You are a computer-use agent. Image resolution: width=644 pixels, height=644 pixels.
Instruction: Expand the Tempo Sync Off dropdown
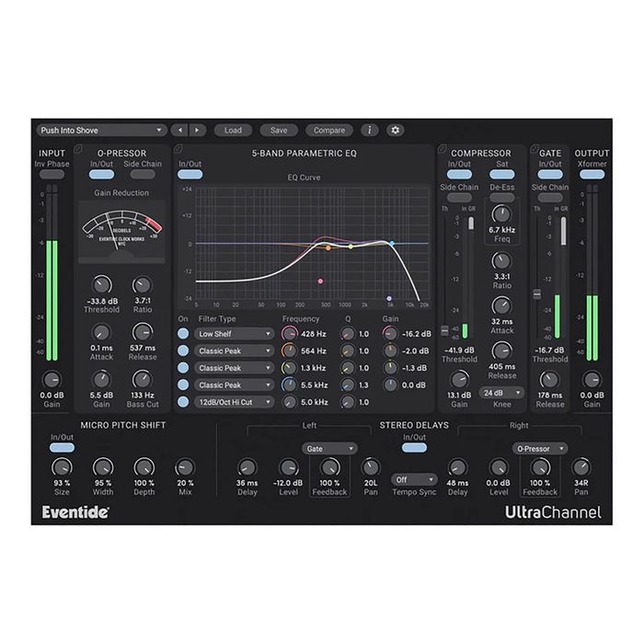click(413, 479)
